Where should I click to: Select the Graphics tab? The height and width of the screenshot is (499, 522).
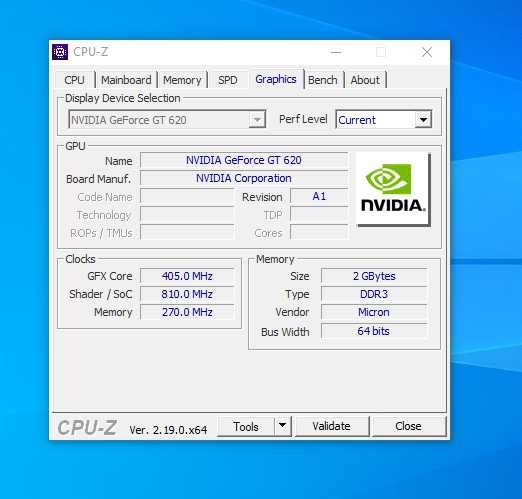click(x=276, y=79)
